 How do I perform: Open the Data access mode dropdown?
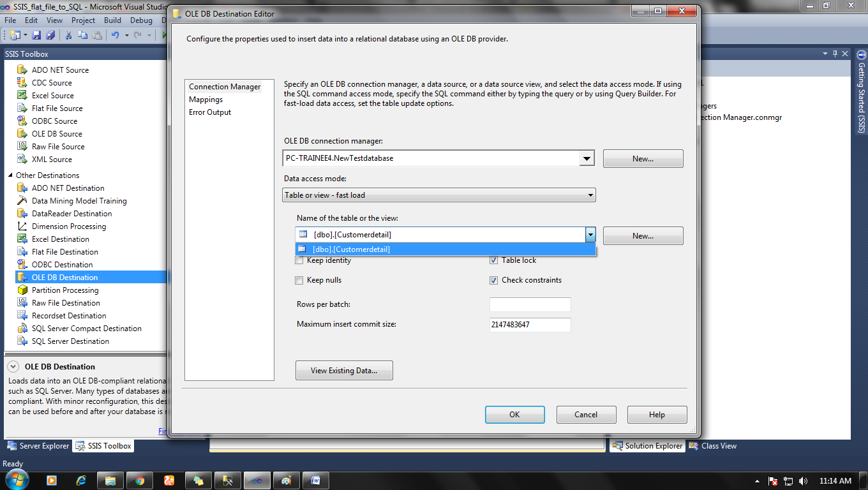[x=590, y=195]
